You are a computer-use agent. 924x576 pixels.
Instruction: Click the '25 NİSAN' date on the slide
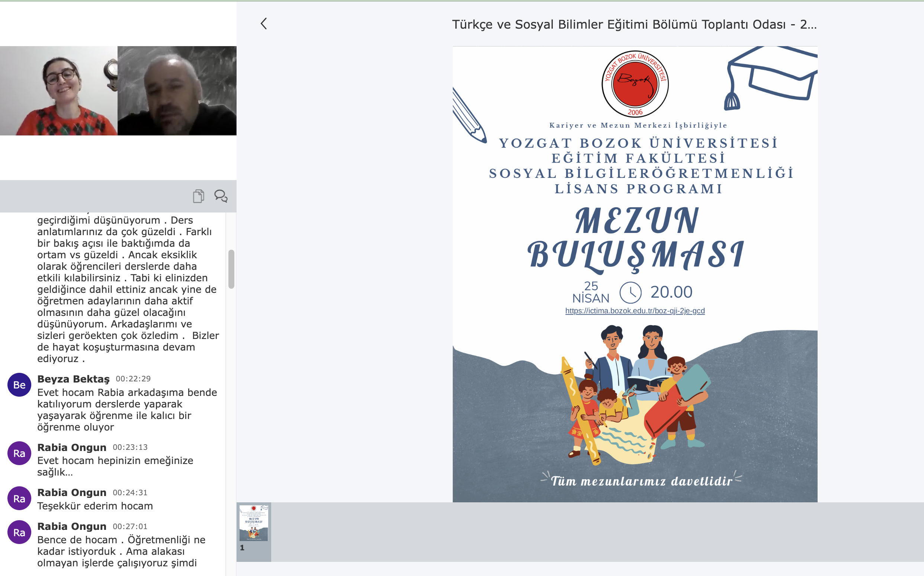point(591,292)
